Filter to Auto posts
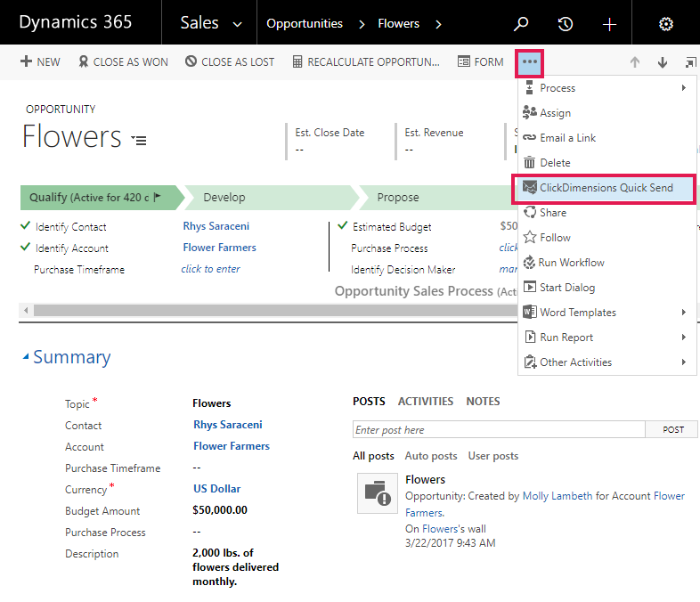Screen dimensions: 700x602 click(431, 456)
